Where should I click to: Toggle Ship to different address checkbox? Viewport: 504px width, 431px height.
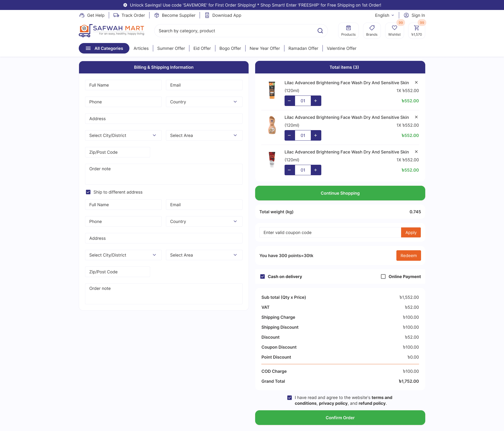(88, 192)
